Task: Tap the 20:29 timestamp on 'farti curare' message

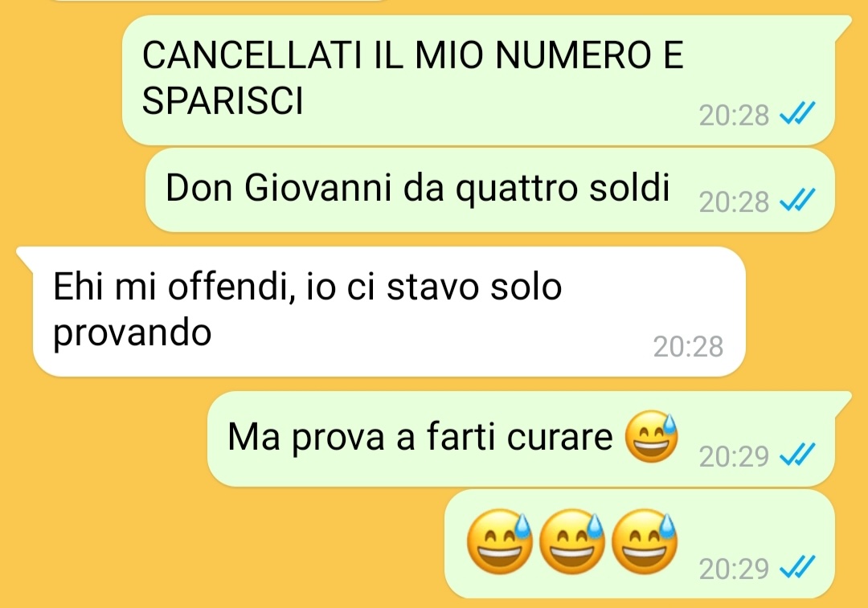Action: click(x=734, y=457)
